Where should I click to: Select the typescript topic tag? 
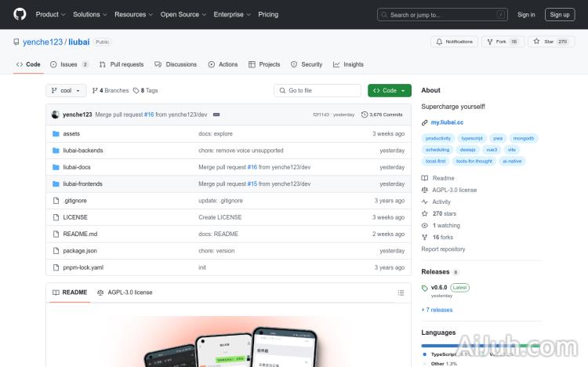pos(472,138)
